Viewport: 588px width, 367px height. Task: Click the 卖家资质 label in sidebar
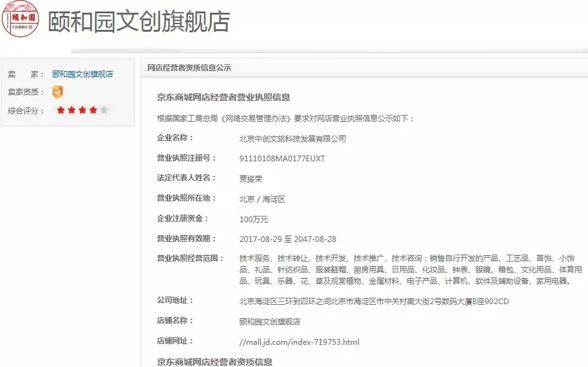coord(26,92)
